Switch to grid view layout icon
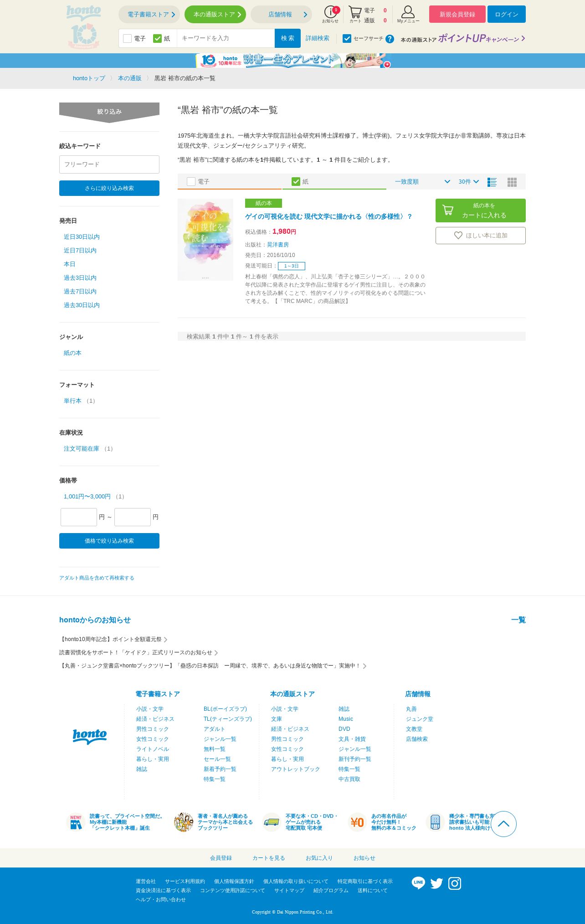This screenshot has width=585, height=924. (x=512, y=182)
